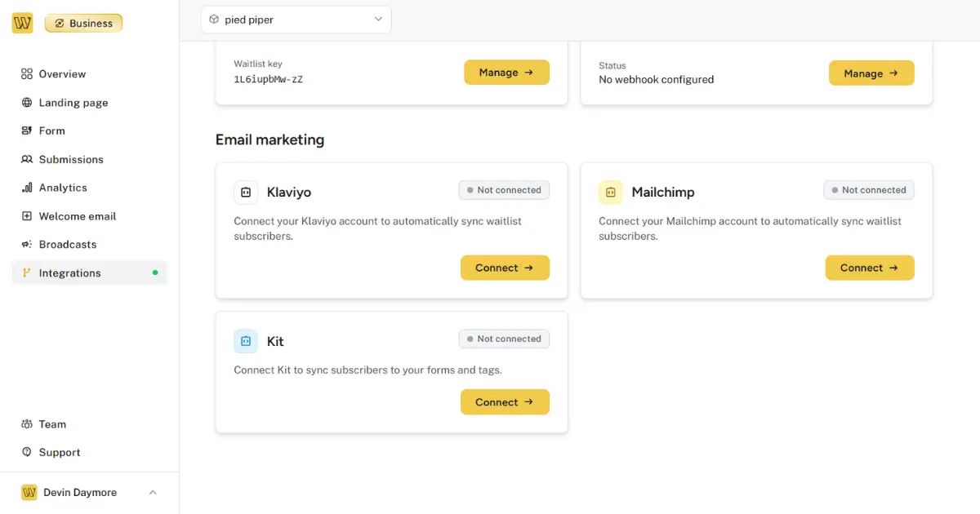
Task: Click the Submissions people icon
Action: pyautogui.click(x=25, y=159)
